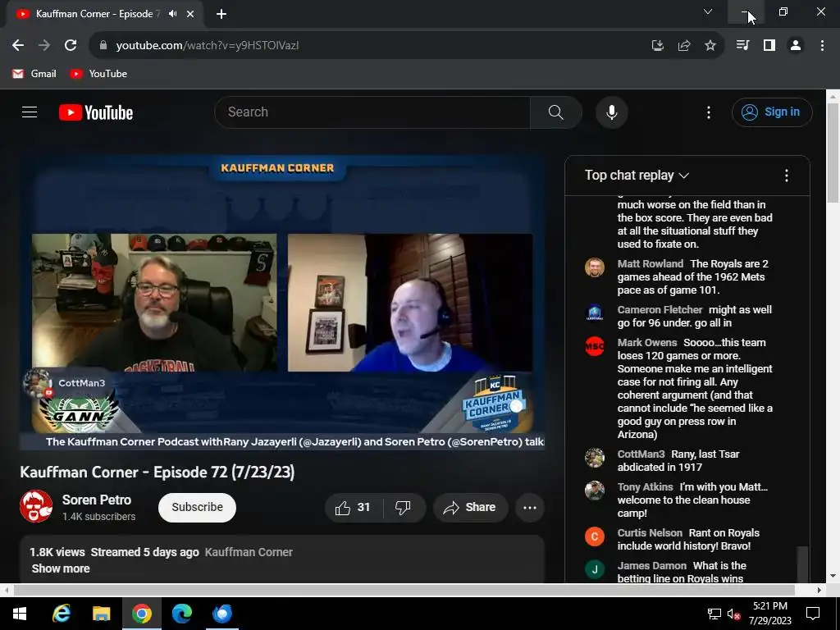The image size is (840, 630).
Task: Close the Kauffman Corner tab
Action: tap(190, 14)
